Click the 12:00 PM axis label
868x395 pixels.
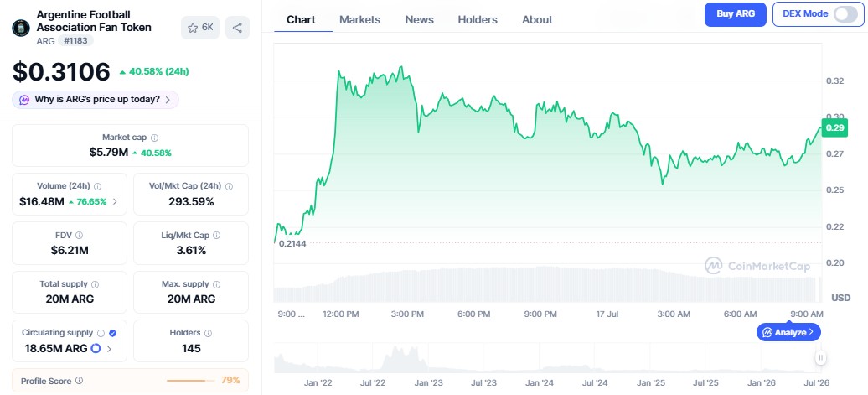(341, 314)
